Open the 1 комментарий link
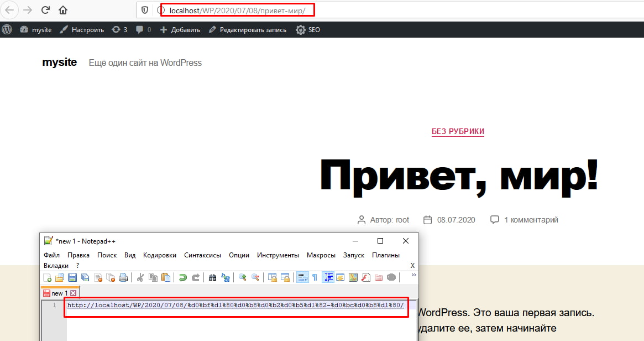 point(531,220)
